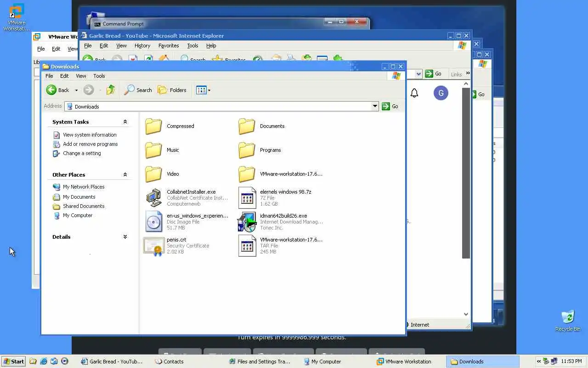Screen dimensions: 588x368
Task: Expand the Details panel
Action: tap(125, 237)
